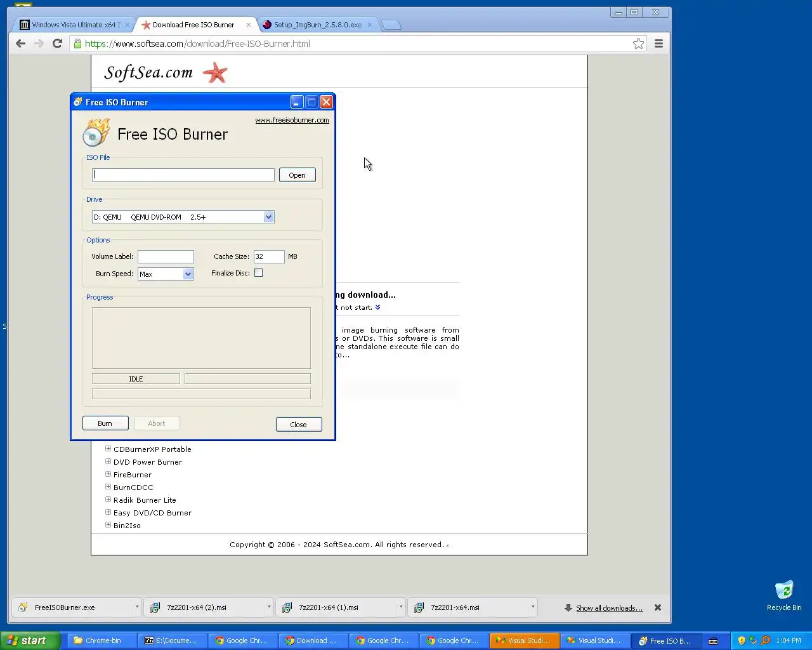Reload the SoftSea page
This screenshot has width=812, height=650.
57,43
